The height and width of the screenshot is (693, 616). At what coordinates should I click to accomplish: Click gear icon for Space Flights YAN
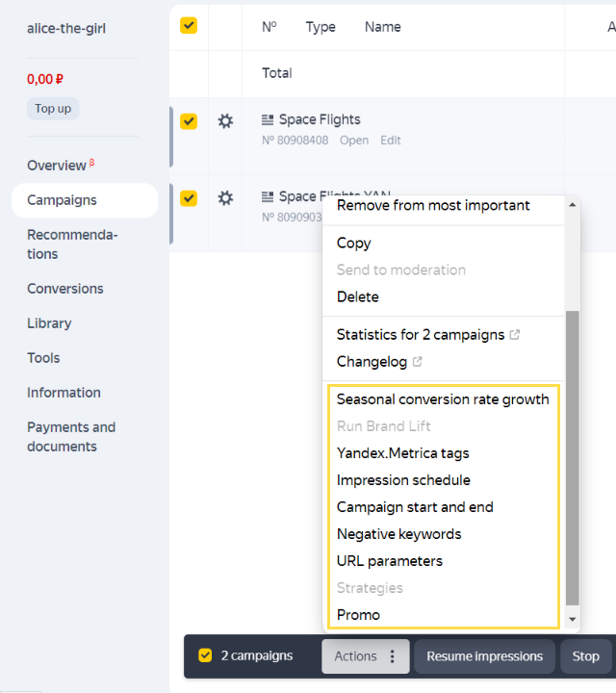coord(225,198)
